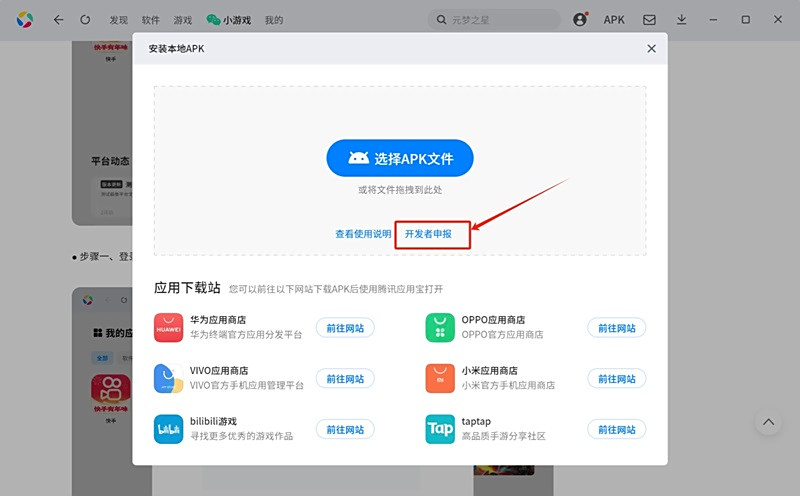Viewport: 800px width, 496px height.
Task: Click the Xiaomi app store icon
Action: tap(440, 378)
